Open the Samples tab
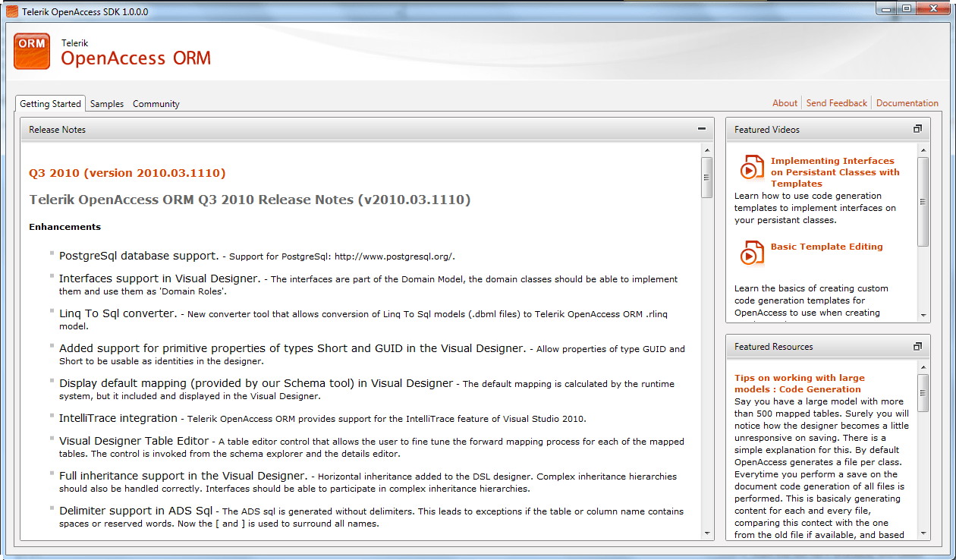 pos(107,104)
